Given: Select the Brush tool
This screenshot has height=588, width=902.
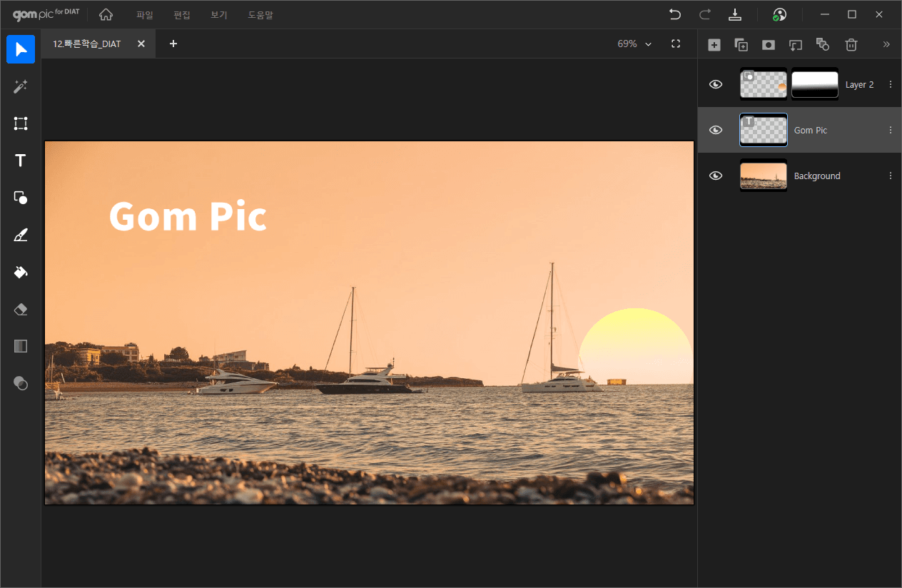Looking at the screenshot, I should (21, 235).
